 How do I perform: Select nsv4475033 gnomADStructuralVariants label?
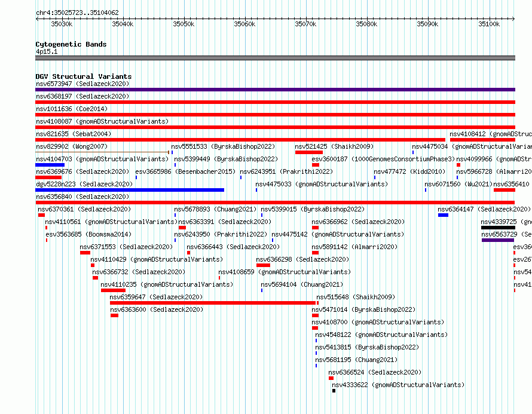tap(322, 184)
